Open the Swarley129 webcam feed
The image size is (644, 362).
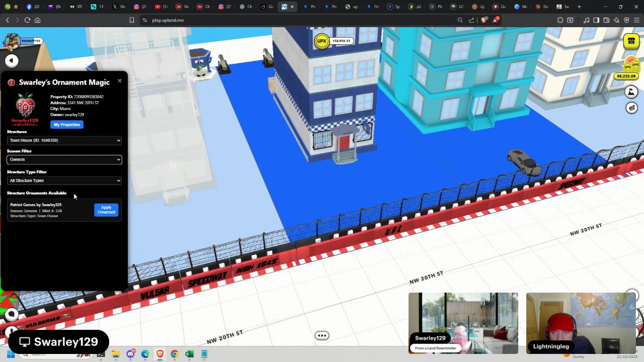click(x=463, y=323)
